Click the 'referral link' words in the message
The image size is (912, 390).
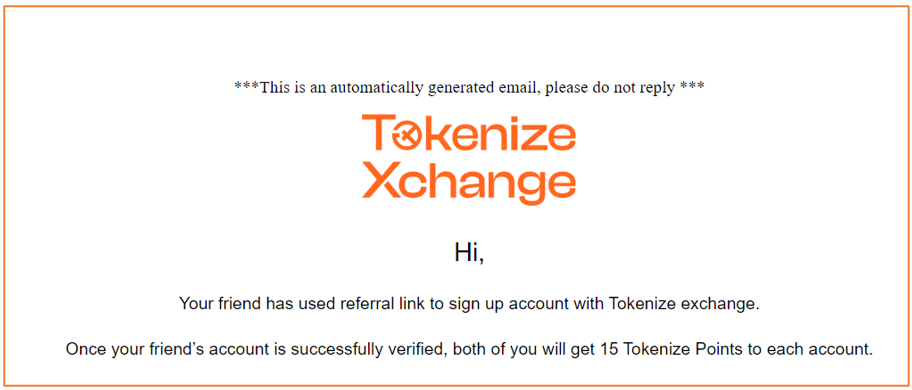[382, 304]
